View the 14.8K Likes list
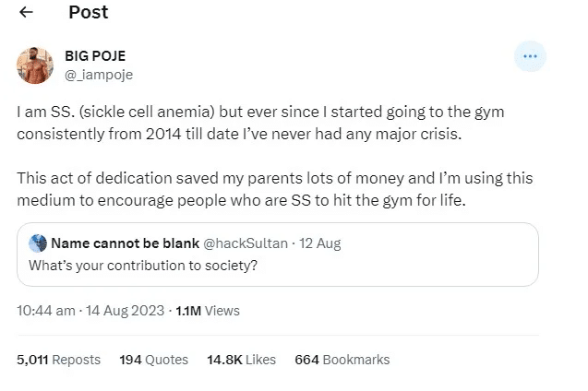 point(241,360)
